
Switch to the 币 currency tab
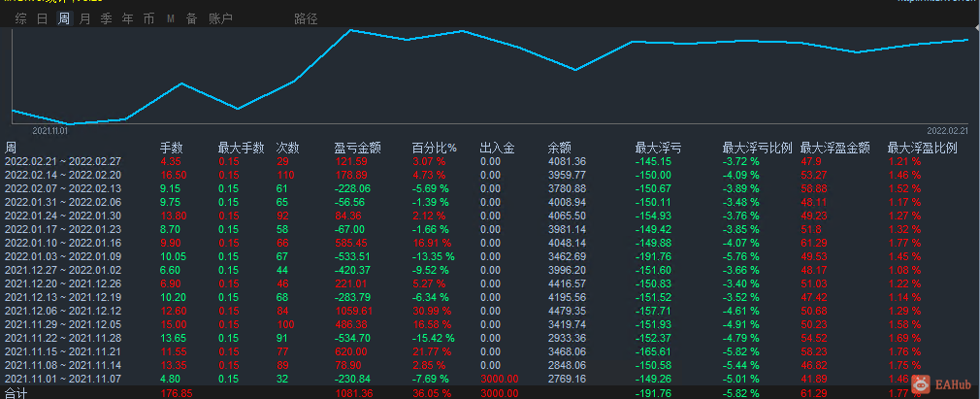pos(148,18)
